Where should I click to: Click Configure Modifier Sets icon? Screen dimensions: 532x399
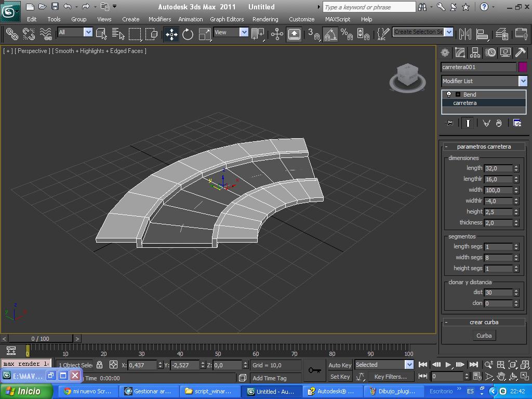point(517,123)
